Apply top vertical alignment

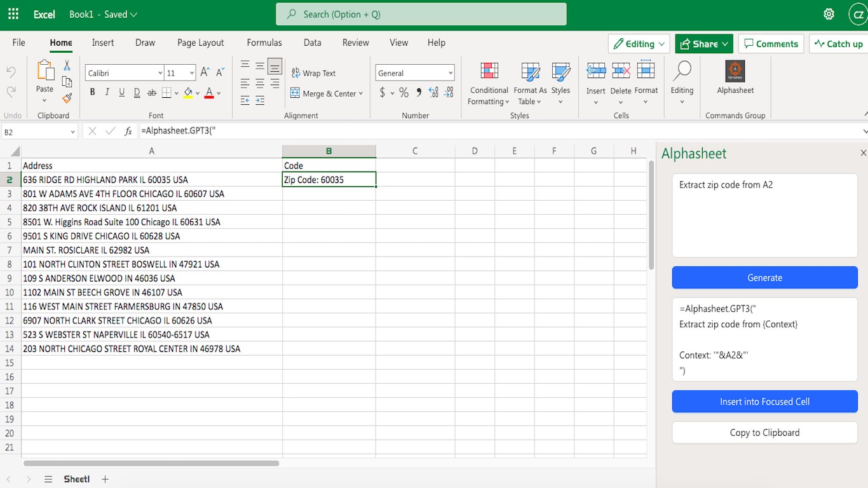pyautogui.click(x=245, y=65)
